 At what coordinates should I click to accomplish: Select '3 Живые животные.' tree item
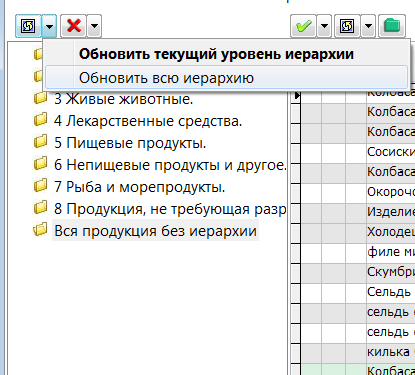(x=124, y=99)
